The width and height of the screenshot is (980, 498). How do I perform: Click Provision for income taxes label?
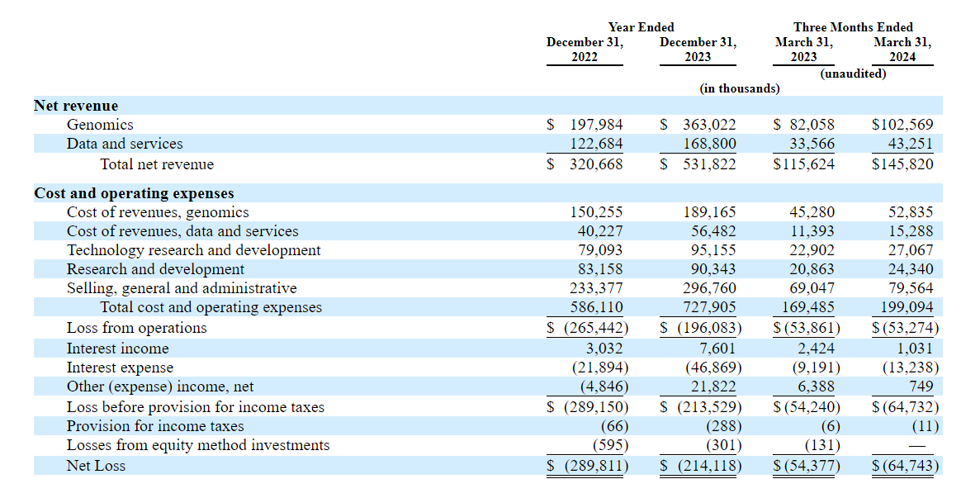point(155,426)
